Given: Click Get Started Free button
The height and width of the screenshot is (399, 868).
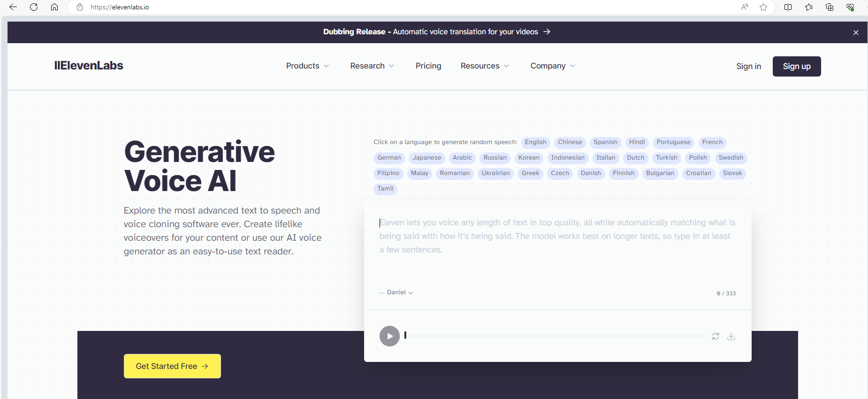Looking at the screenshot, I should (172, 366).
